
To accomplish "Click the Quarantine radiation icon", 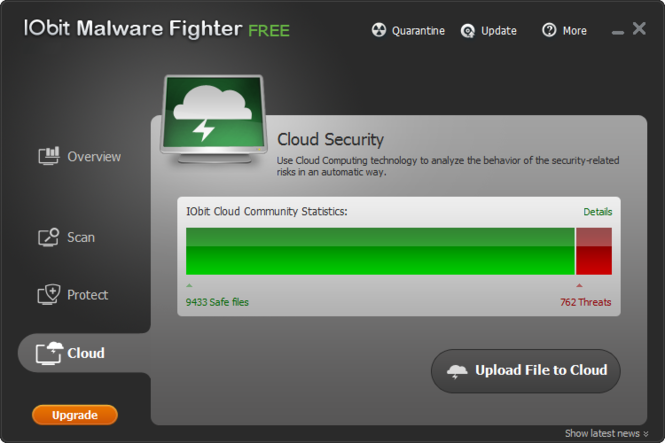I will 378,31.
